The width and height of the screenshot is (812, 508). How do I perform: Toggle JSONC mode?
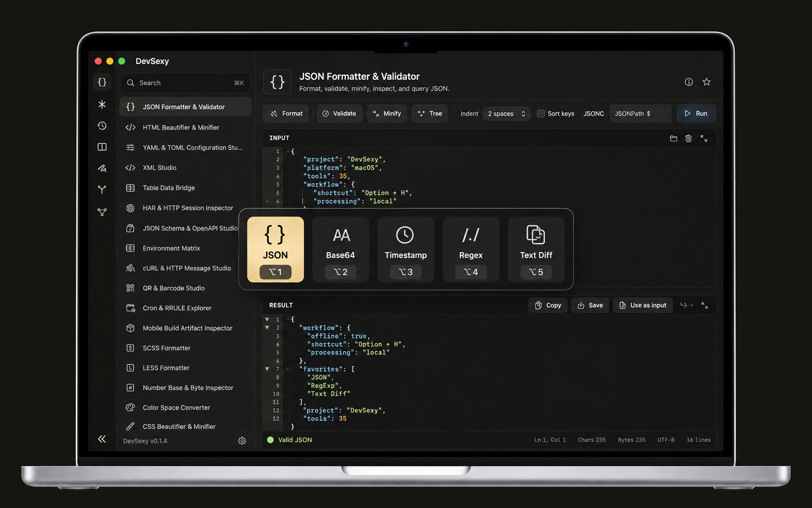coord(594,114)
